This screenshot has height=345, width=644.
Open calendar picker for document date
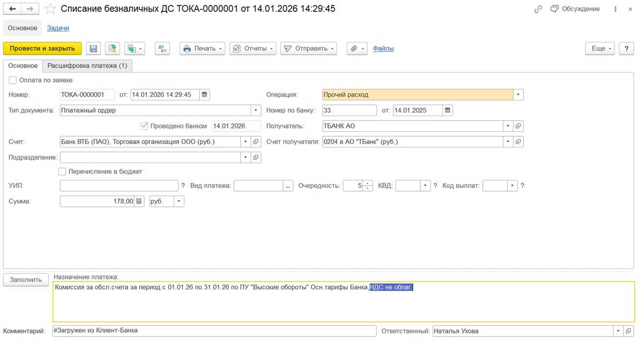click(x=205, y=95)
